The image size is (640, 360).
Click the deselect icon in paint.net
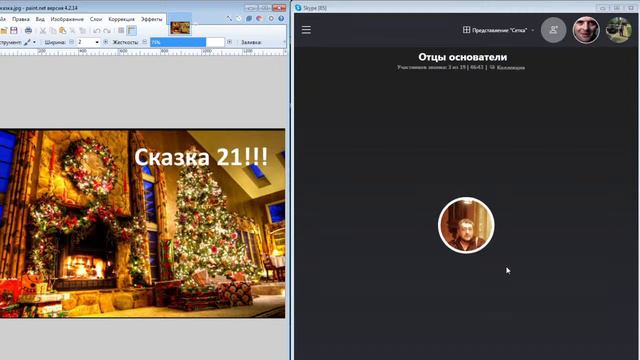pos(82,31)
